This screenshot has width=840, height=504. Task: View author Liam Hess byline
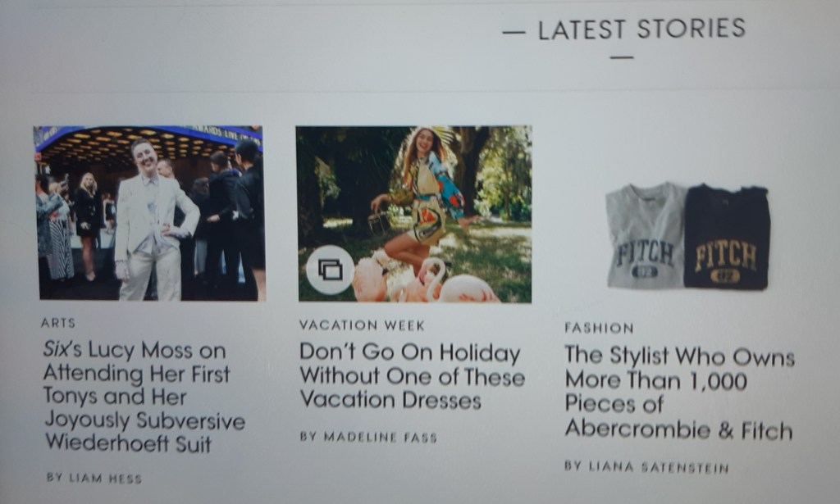point(94,478)
